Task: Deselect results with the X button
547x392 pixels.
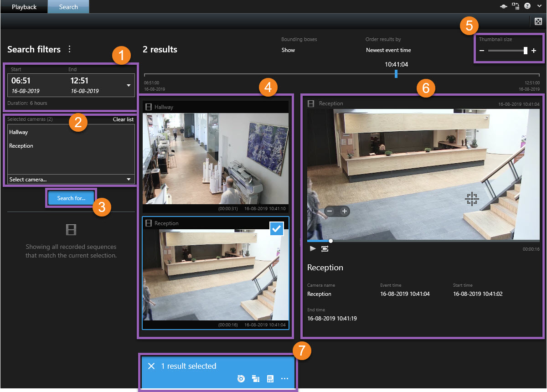Action: (x=151, y=366)
